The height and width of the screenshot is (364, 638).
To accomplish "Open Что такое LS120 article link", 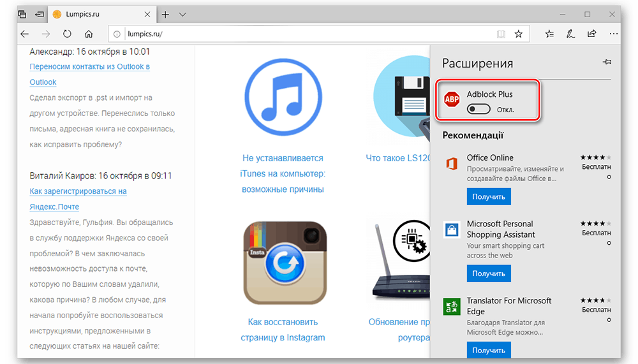I will [397, 158].
